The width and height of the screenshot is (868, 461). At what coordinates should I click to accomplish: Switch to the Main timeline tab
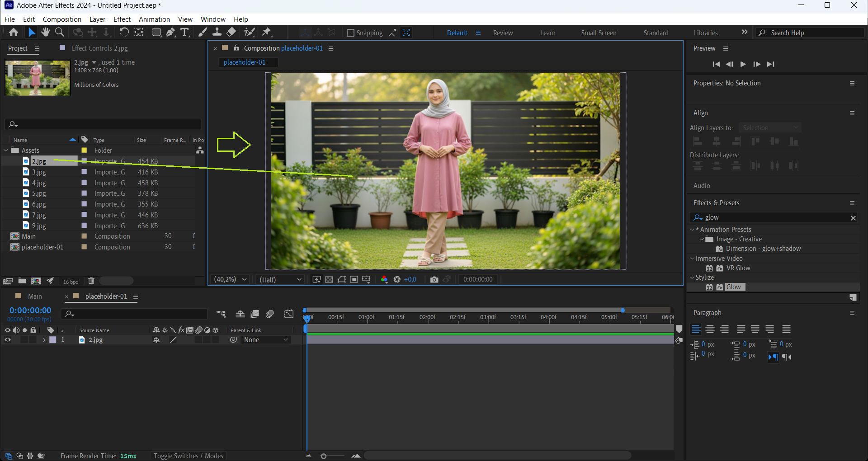coord(35,296)
